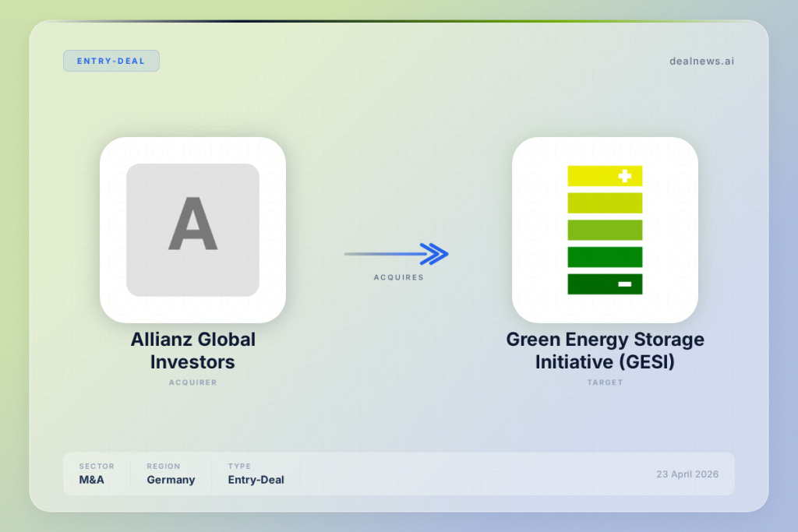Click the Allianz Global Investors title
The image size is (798, 532).
(192, 351)
